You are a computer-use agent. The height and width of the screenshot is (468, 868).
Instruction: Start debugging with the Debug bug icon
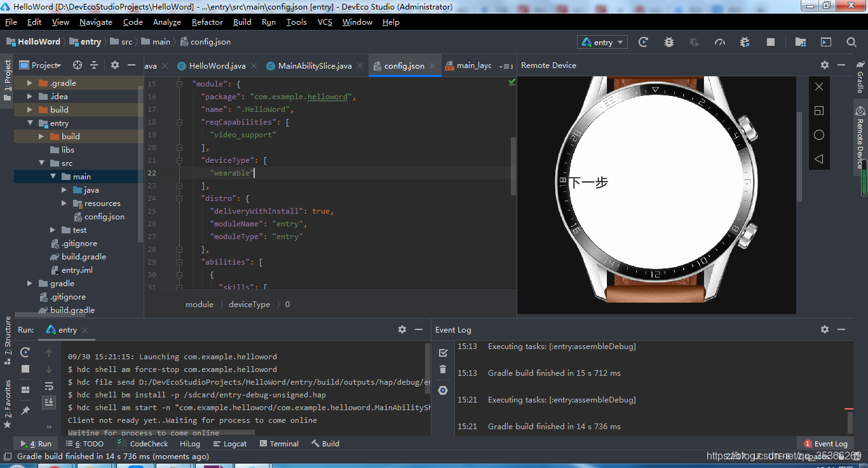click(x=668, y=41)
